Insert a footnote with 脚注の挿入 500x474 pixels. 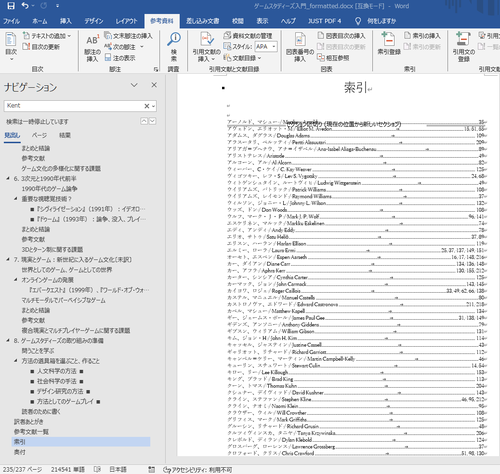pos(92,48)
